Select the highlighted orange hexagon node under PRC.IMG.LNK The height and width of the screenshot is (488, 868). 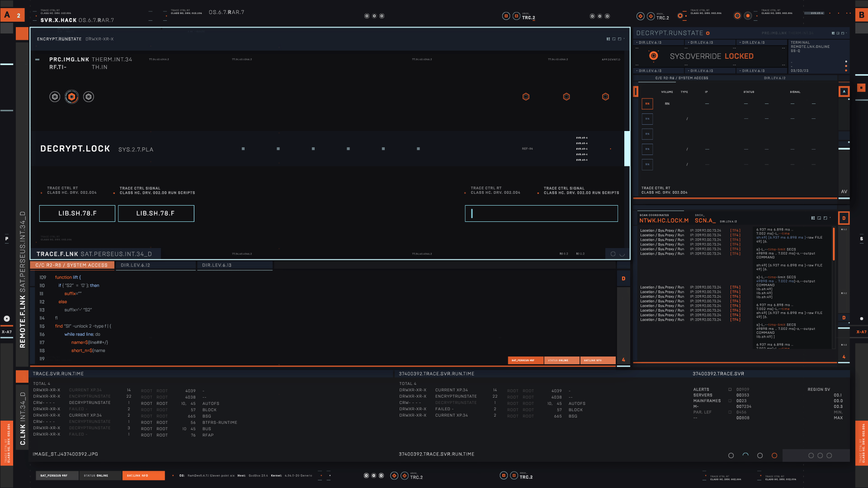[71, 97]
